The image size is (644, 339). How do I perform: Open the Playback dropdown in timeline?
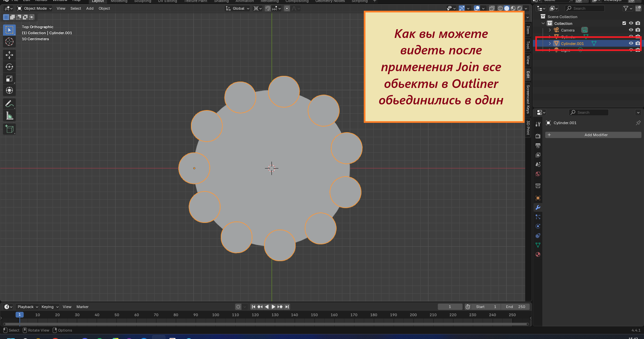click(x=28, y=307)
